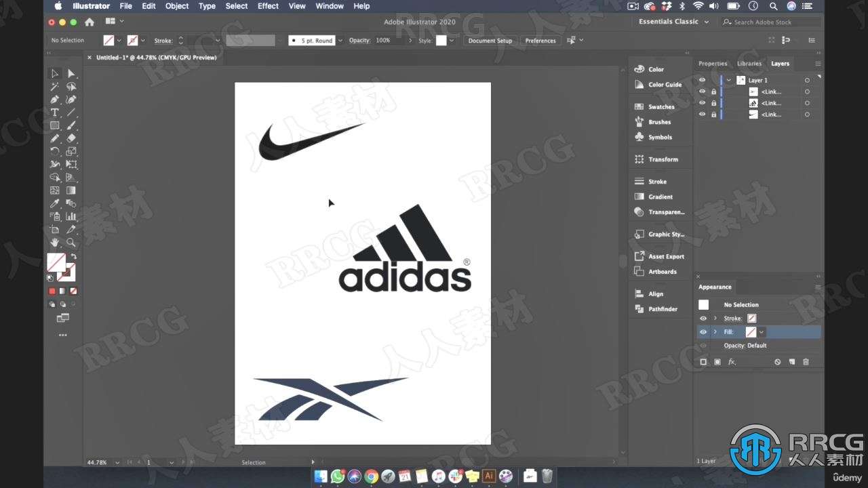Open the Swatches panel
The image size is (868, 488).
[654, 106]
